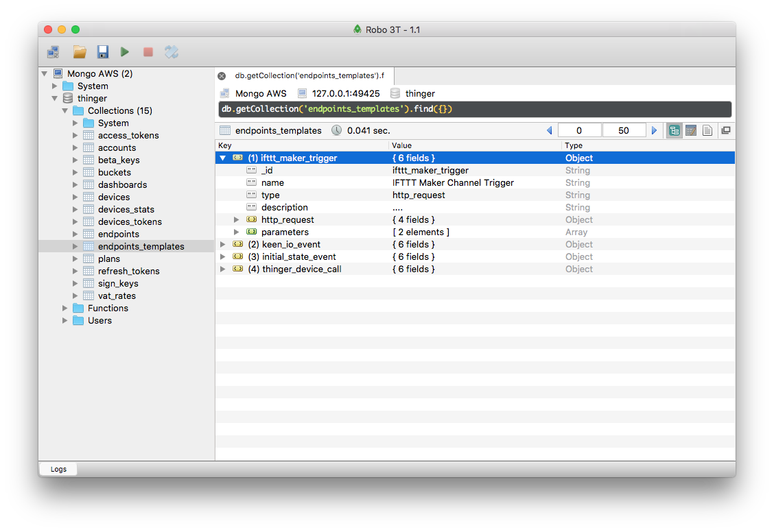The height and width of the screenshot is (532, 774).
Task: Click the Type column header
Action: tap(648, 145)
